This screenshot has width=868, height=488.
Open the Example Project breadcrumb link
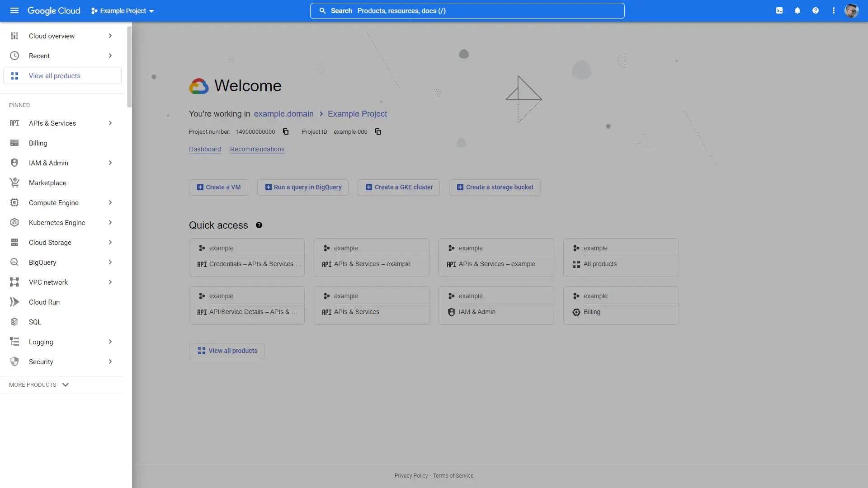[x=357, y=114]
